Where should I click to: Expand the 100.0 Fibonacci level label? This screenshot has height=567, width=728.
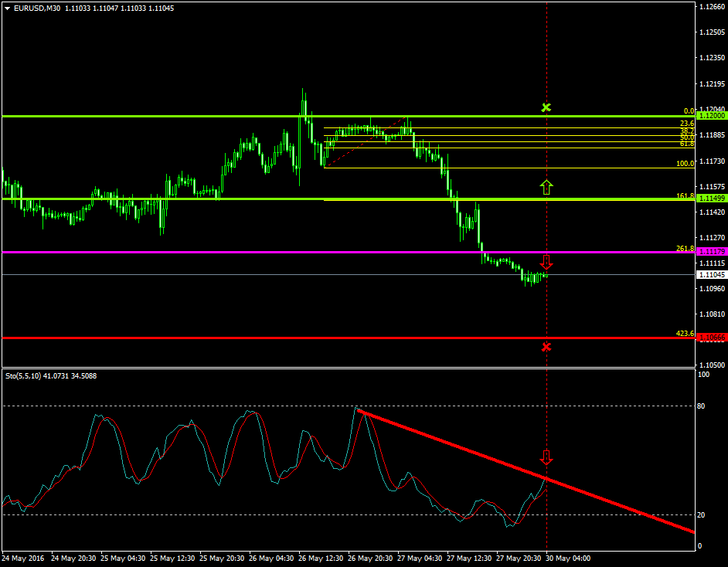click(x=684, y=164)
